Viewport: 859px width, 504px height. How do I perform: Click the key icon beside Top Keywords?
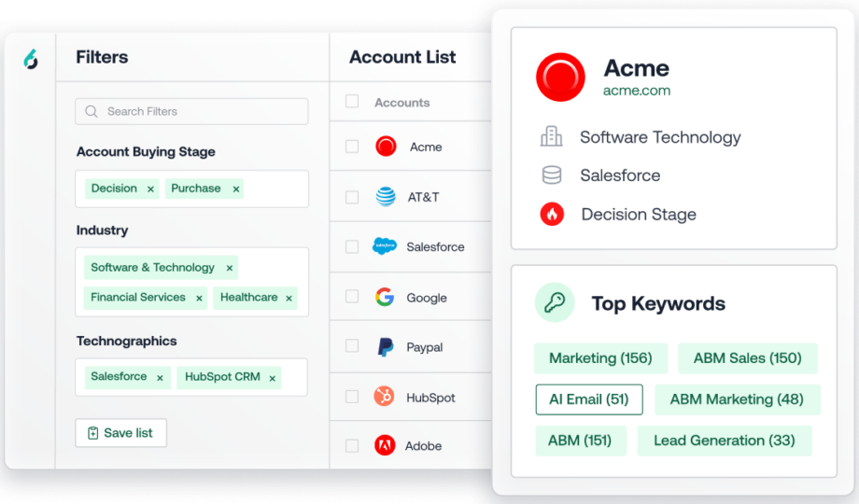[x=555, y=302]
